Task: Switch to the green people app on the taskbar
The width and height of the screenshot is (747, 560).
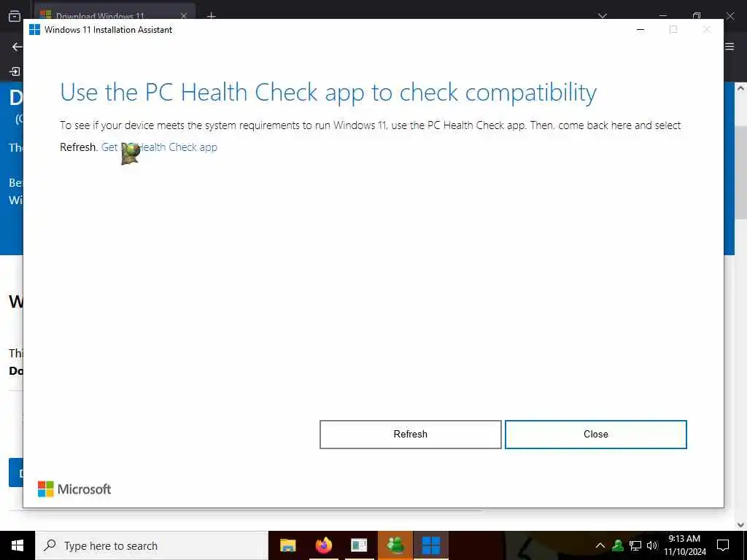Action: coord(395,545)
